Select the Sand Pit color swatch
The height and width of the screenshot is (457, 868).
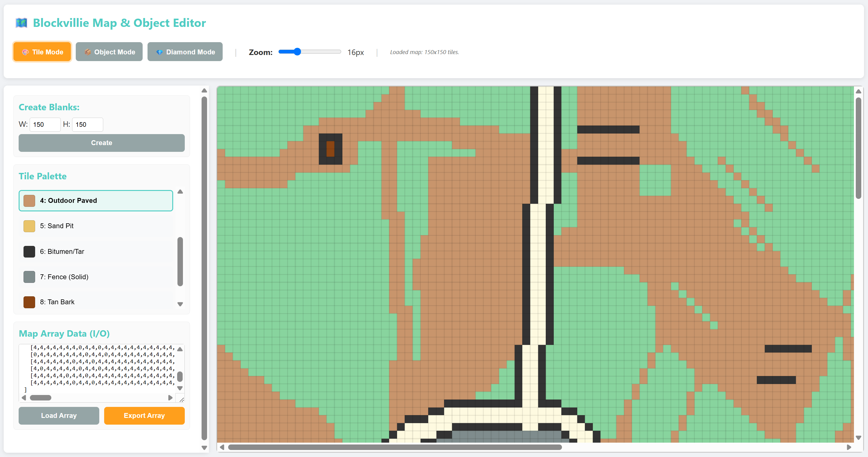click(29, 226)
